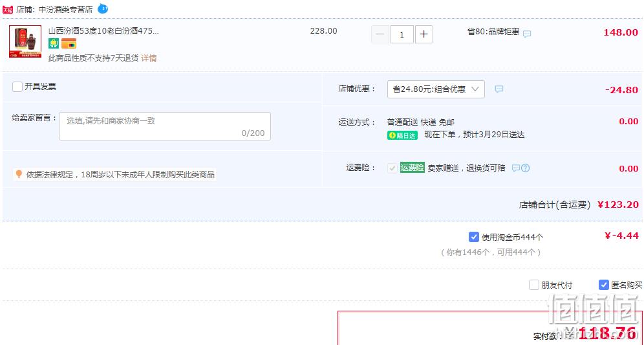Click estimated delivery text 预计3月29日送达
This screenshot has width=644, height=345.
[494, 135]
